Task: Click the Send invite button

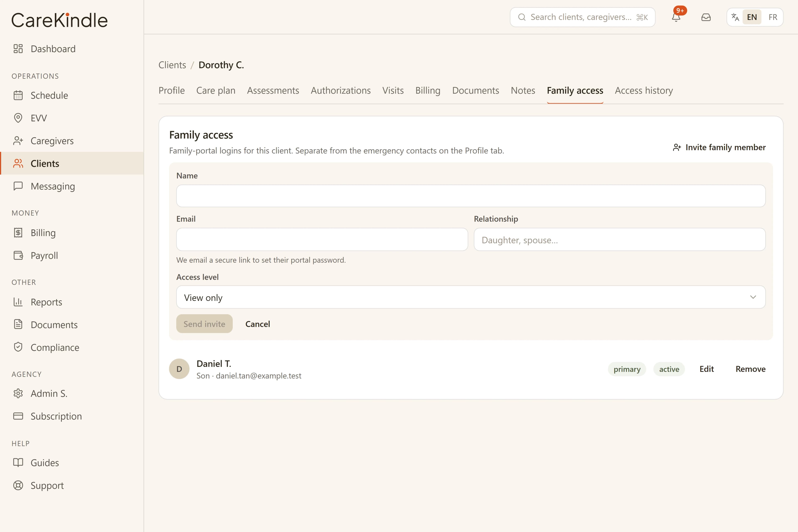Action: (204, 324)
